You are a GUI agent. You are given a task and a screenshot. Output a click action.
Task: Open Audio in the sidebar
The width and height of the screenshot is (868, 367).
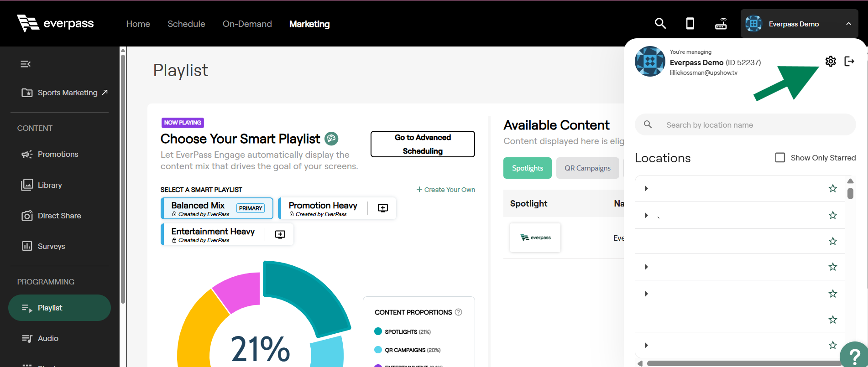pos(40,338)
